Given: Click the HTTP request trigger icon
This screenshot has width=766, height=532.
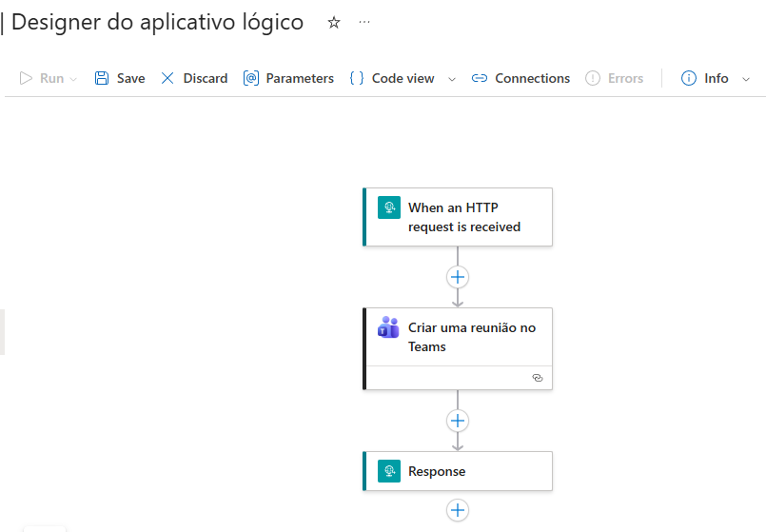Looking at the screenshot, I should click(x=389, y=207).
